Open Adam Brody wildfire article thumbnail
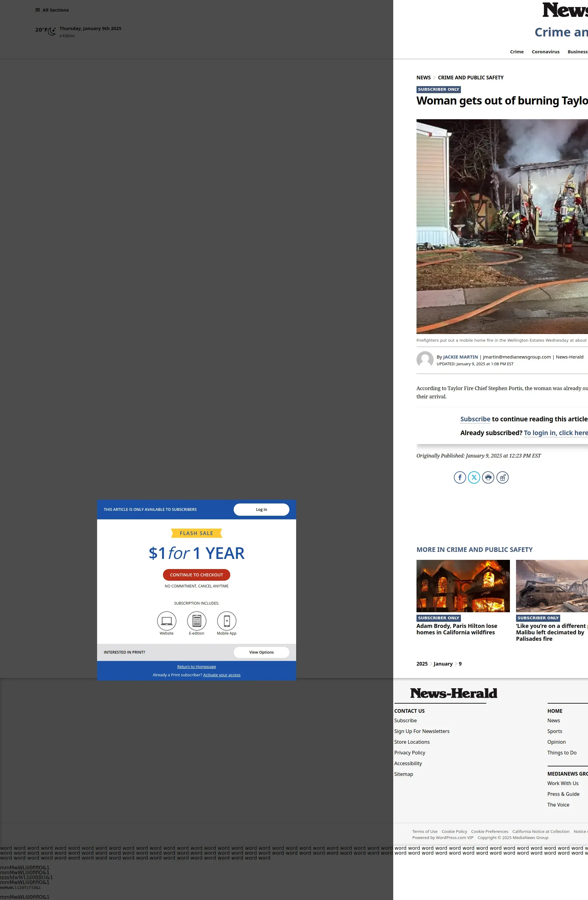The image size is (588, 900). coord(463,586)
